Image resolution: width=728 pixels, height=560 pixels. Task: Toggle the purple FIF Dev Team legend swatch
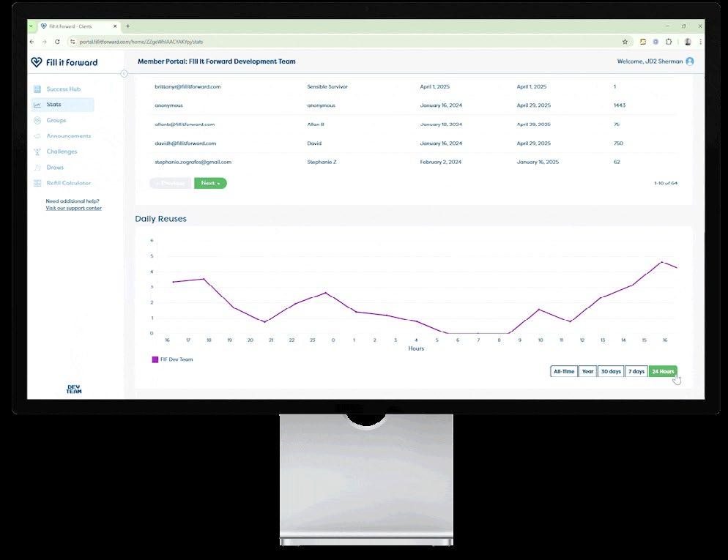click(x=155, y=359)
